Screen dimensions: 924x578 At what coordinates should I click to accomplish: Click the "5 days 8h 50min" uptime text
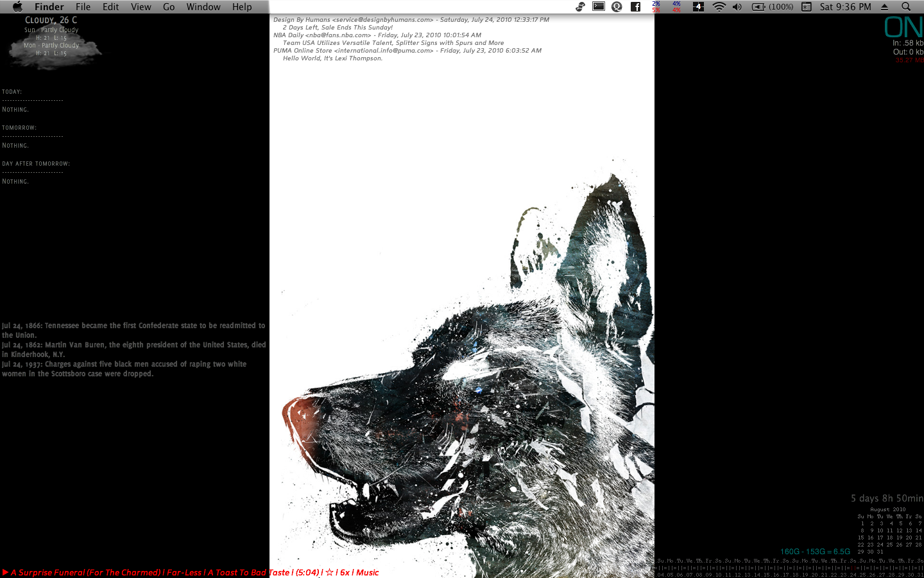tap(887, 498)
